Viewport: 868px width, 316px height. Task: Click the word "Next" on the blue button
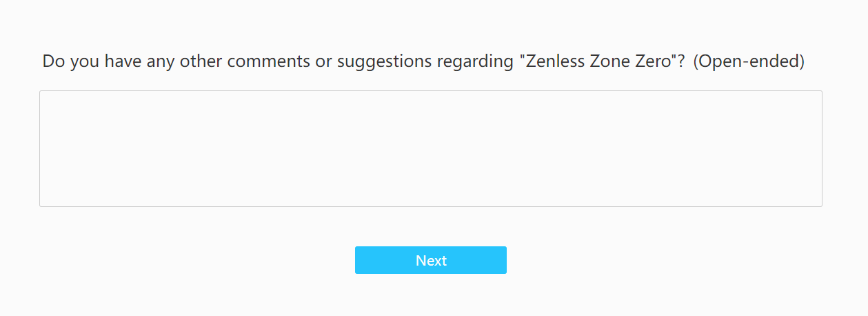pyautogui.click(x=431, y=261)
